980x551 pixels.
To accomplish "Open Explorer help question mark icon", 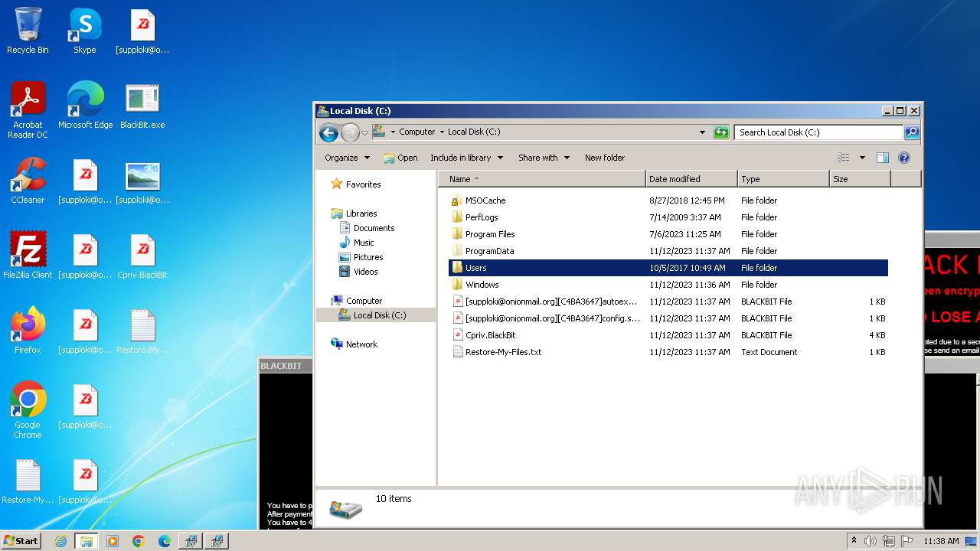I will [x=903, y=158].
